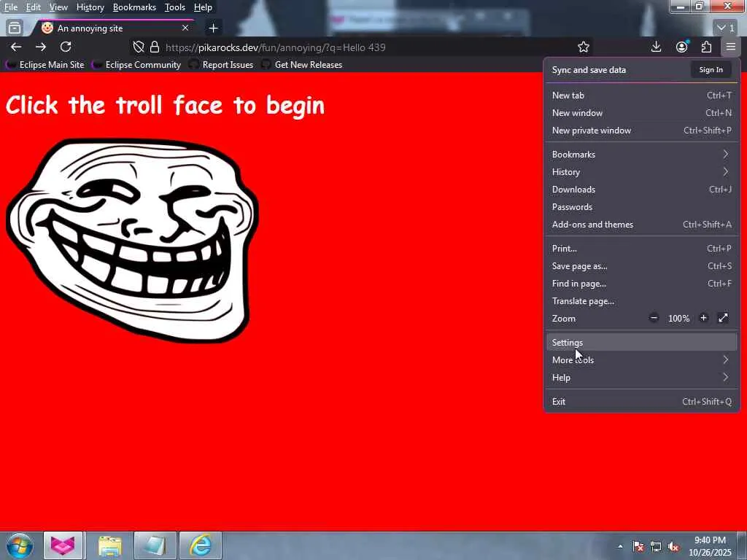Select New tab from the menu

[641, 96]
